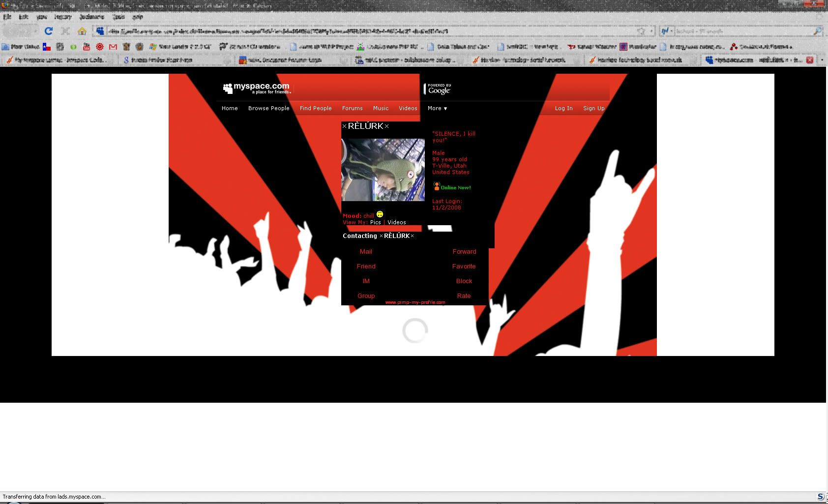View the user's Pics
828x504 pixels.
[376, 222]
